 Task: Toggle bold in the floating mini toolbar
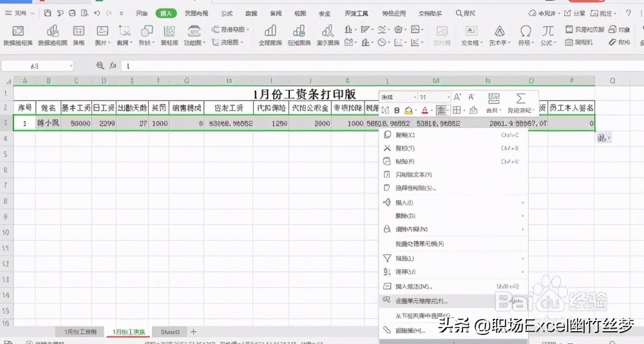[x=397, y=110]
